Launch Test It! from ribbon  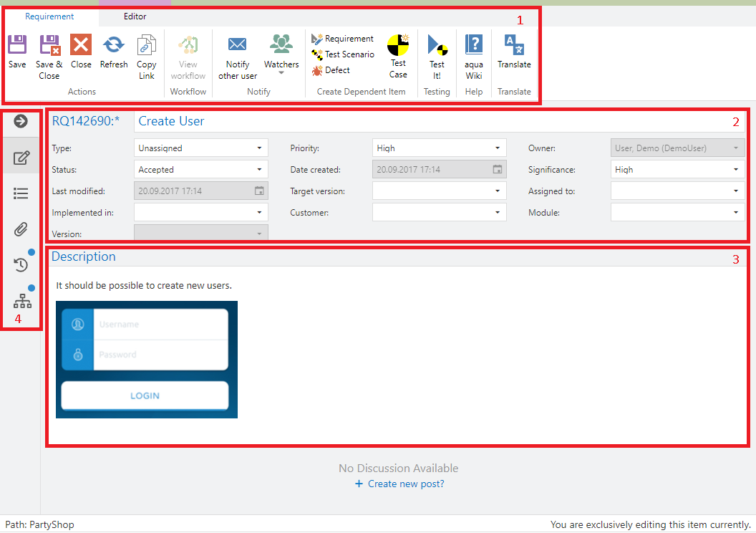[x=437, y=46]
